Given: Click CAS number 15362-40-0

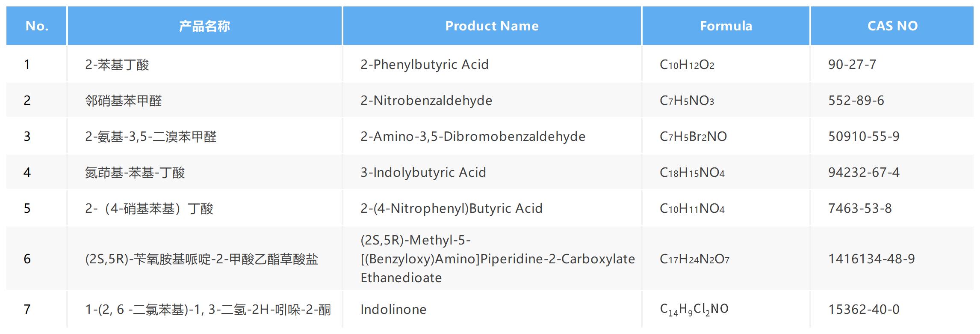Looking at the screenshot, I should click(x=863, y=310).
